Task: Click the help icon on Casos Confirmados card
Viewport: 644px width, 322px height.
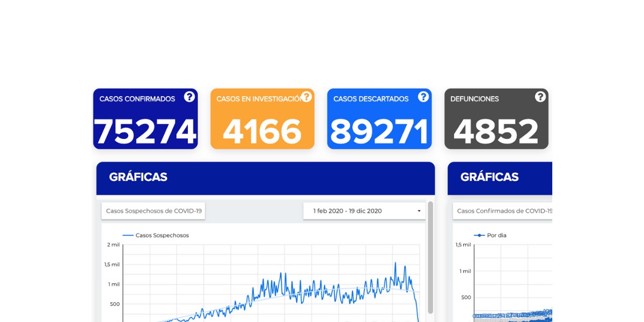Action: (x=189, y=97)
